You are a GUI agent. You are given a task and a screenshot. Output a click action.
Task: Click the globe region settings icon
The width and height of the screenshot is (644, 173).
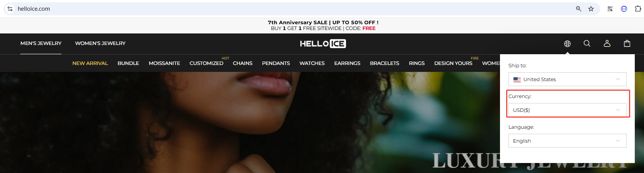(567, 44)
